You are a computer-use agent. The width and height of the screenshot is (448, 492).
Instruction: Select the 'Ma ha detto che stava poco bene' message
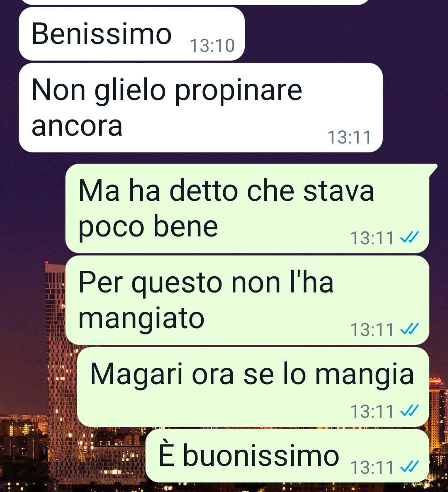(247, 208)
